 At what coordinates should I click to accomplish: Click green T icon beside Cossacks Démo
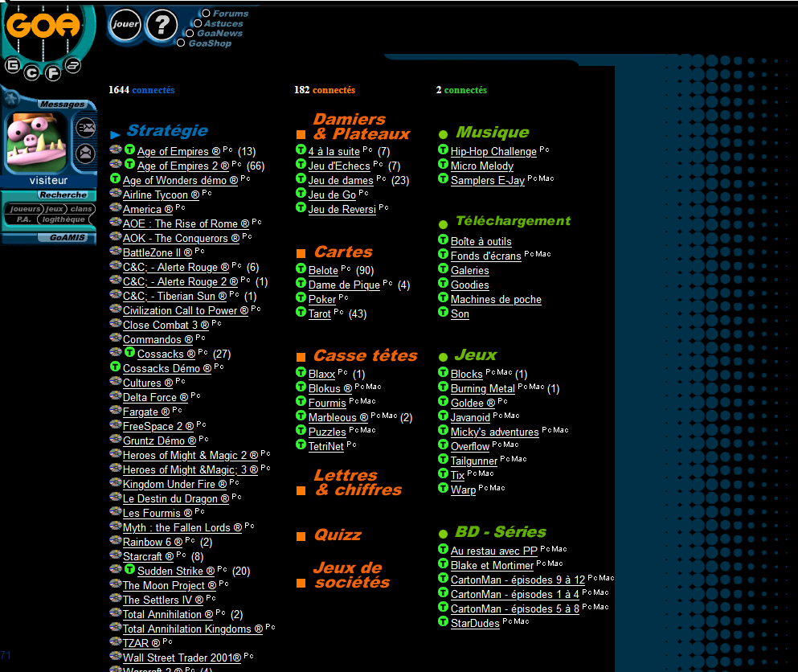point(115,367)
